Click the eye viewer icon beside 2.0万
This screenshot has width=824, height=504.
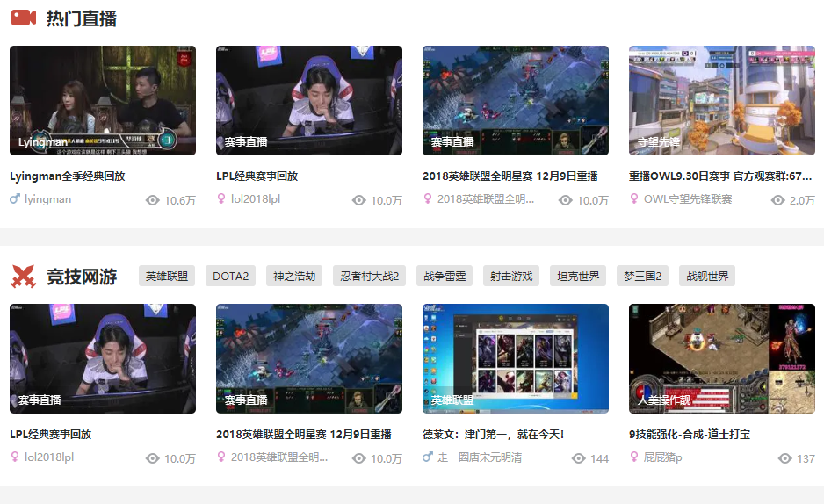tap(777, 200)
